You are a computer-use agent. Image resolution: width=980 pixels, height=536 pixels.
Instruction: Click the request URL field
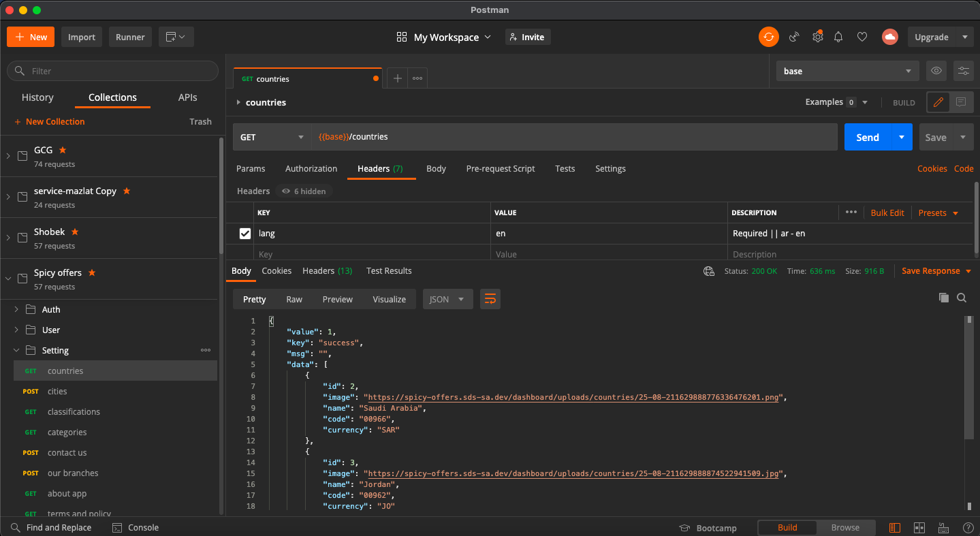pyautogui.click(x=575, y=137)
